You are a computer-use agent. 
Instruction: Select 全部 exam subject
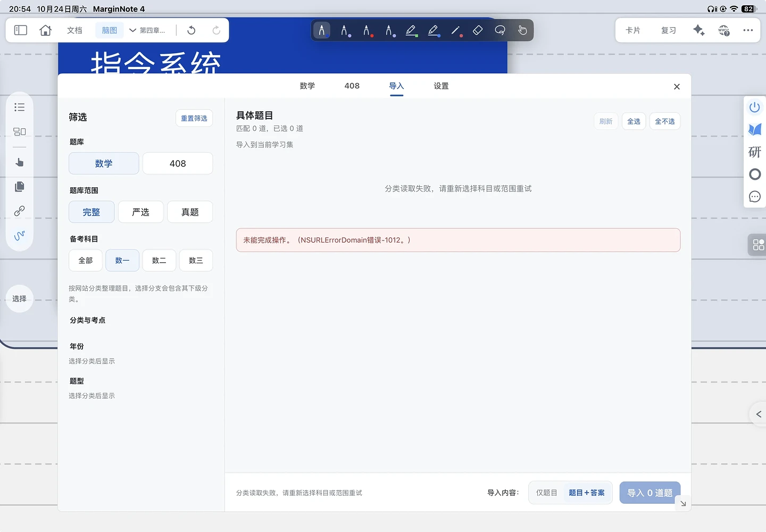tap(86, 260)
